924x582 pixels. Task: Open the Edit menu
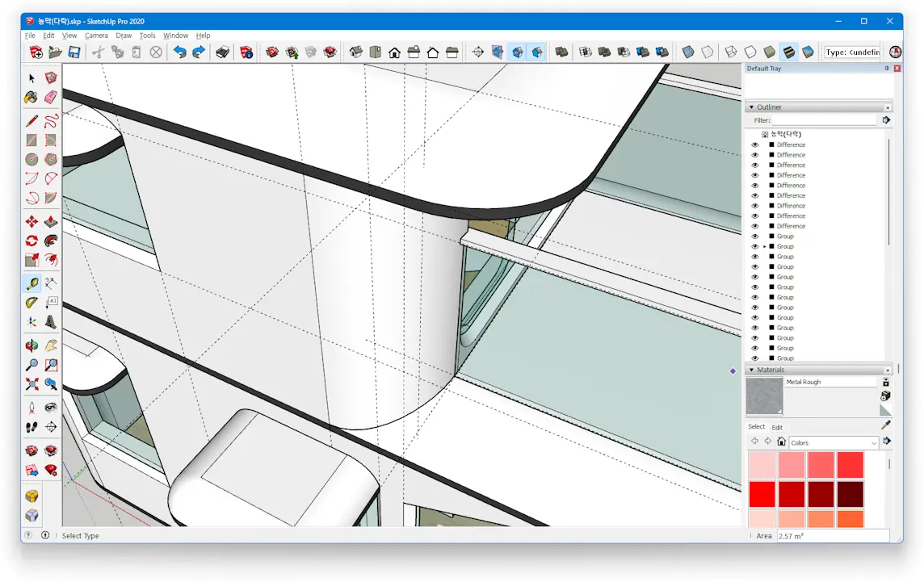click(x=48, y=36)
